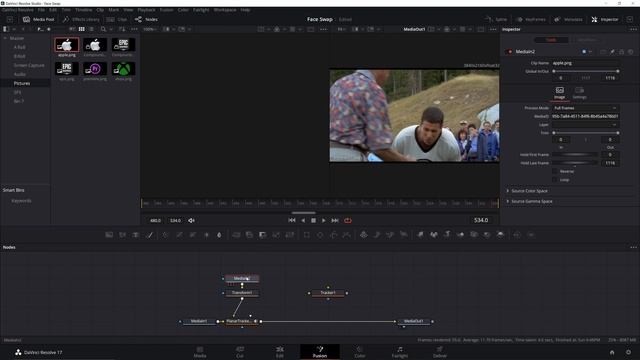The width and height of the screenshot is (640, 360).
Task: Click the media pool search magnifier icon
Action: point(103,29)
